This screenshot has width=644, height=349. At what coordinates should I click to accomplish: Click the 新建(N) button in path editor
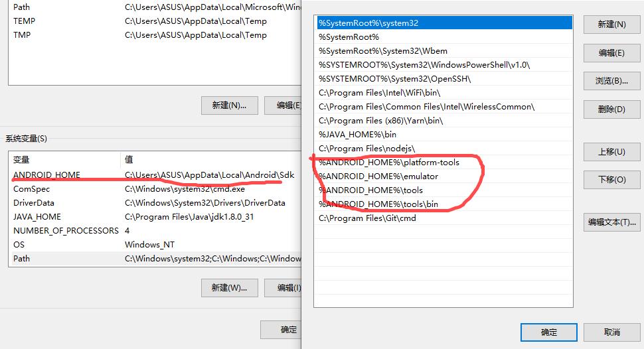[611, 25]
